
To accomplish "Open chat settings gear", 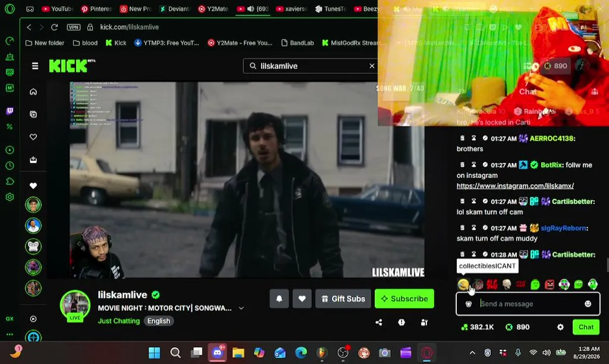I will tap(560, 327).
